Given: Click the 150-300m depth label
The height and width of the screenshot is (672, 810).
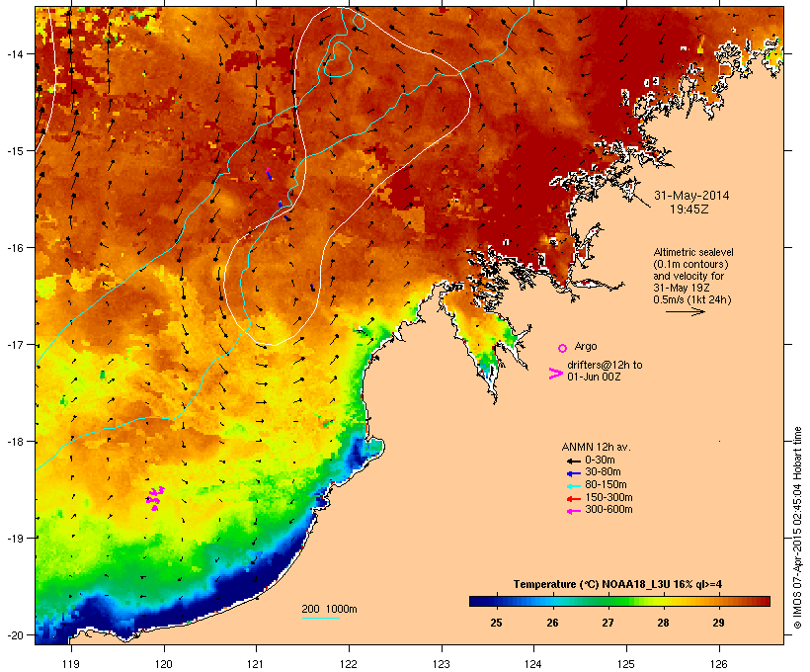Looking at the screenshot, I should (x=608, y=497).
